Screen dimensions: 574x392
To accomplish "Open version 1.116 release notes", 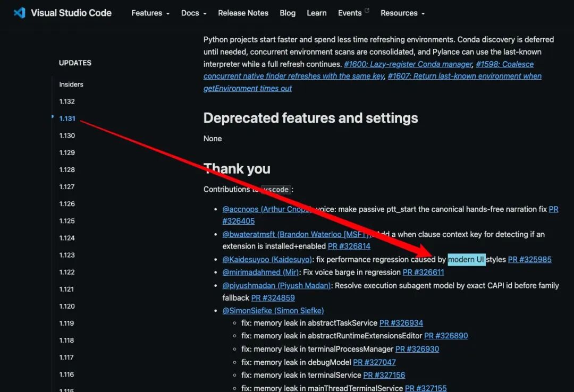I will [67, 375].
